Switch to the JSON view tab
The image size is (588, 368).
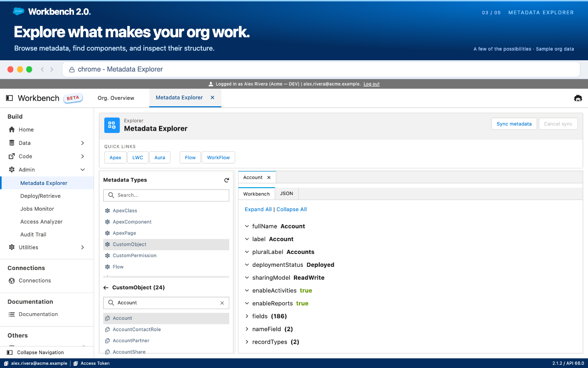[287, 194]
